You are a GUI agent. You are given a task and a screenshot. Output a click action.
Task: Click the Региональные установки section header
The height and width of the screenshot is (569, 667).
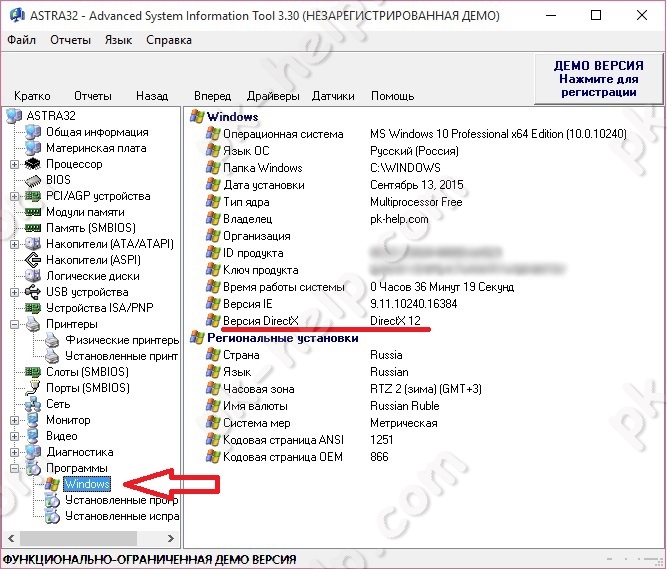click(282, 338)
